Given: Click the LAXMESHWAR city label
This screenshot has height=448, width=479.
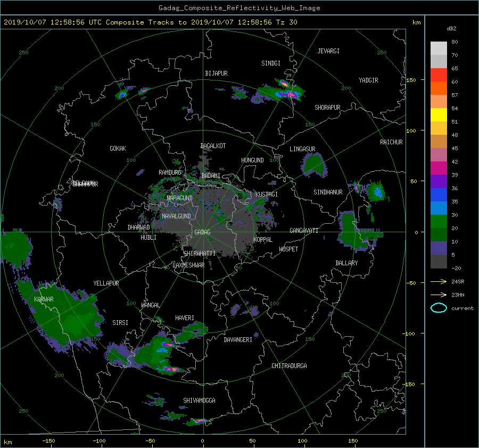Looking at the screenshot, I should point(188,265).
